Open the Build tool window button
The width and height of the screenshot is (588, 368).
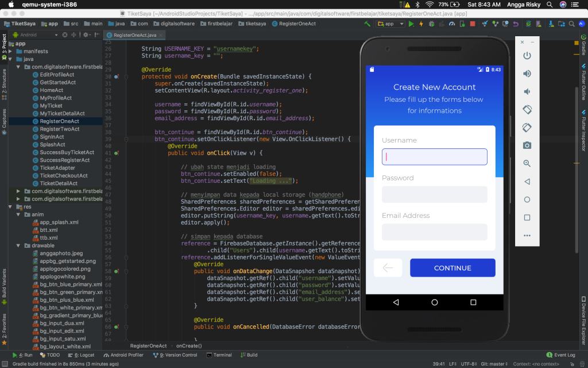click(249, 355)
